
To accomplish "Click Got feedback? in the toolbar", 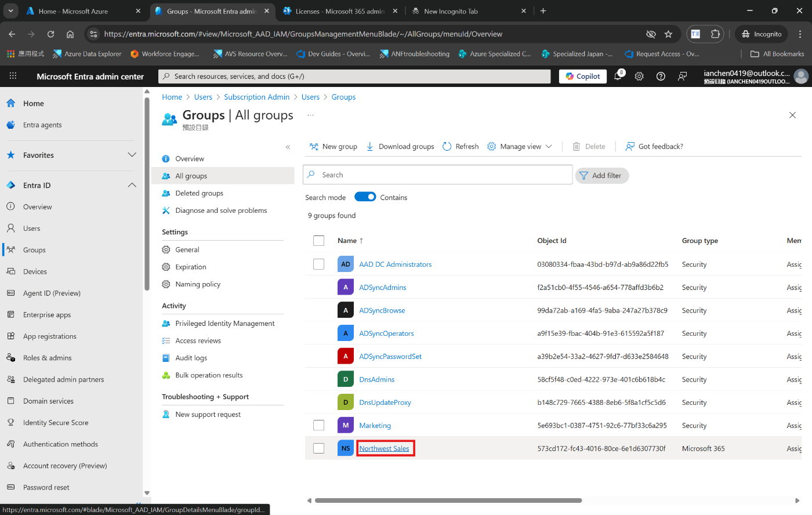I will click(x=654, y=146).
